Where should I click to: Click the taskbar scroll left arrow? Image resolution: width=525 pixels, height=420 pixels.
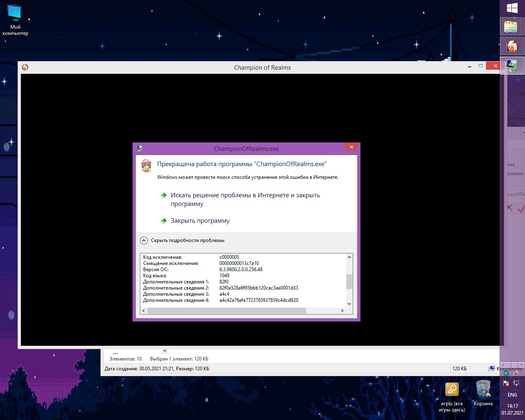pyautogui.click(x=503, y=365)
